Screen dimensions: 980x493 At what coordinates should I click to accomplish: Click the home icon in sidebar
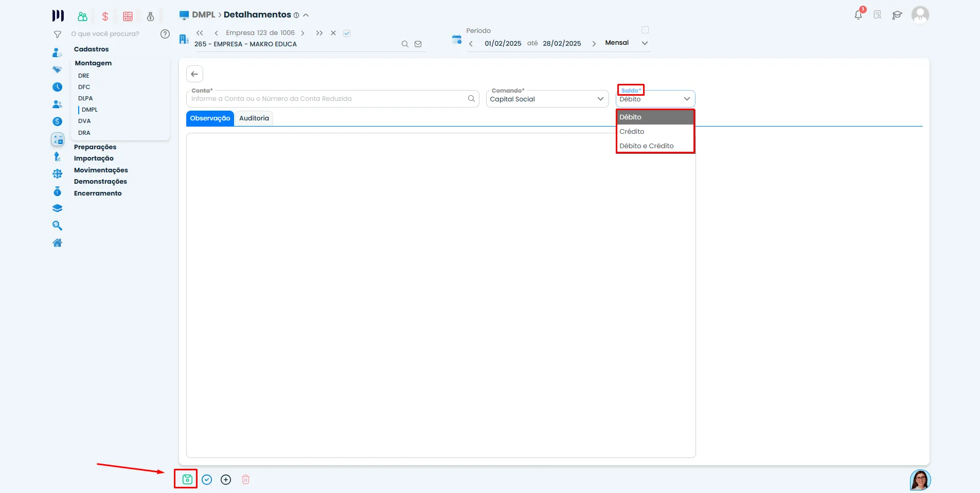tap(57, 243)
